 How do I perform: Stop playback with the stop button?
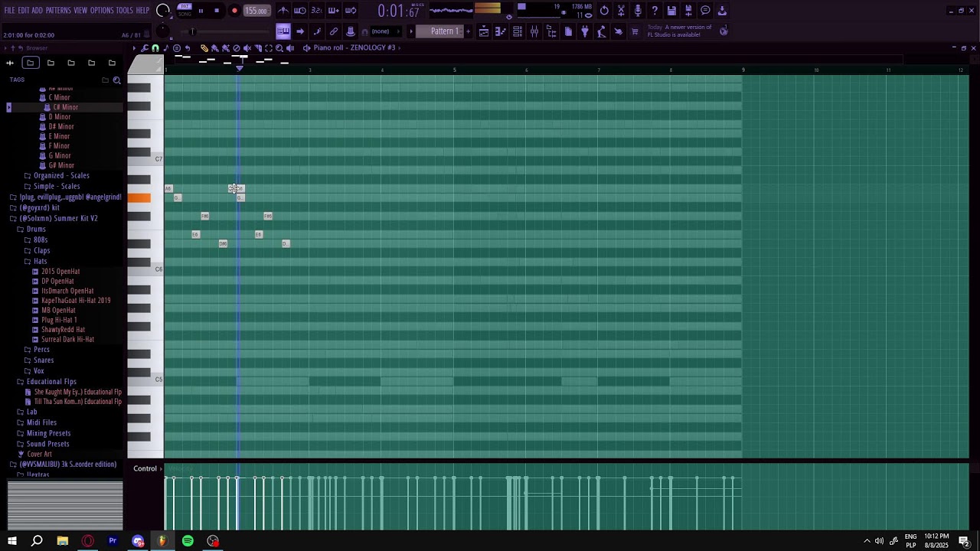[x=217, y=11]
